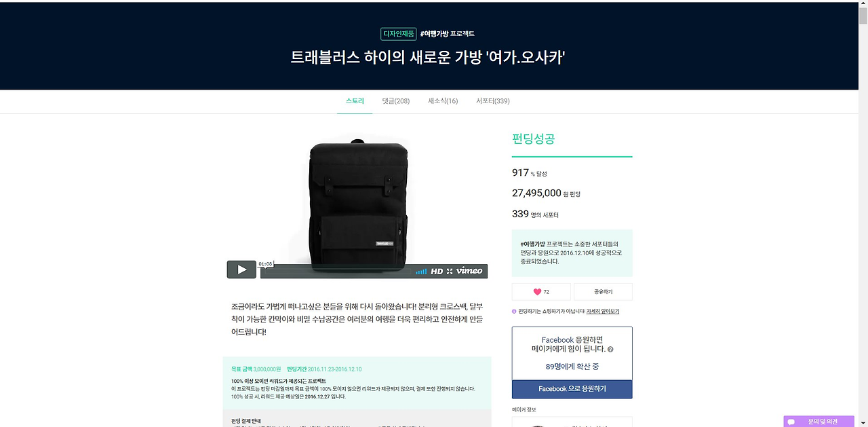This screenshot has height=427, width=868.
Task: Toggle HD quality in video player
Action: click(x=437, y=271)
